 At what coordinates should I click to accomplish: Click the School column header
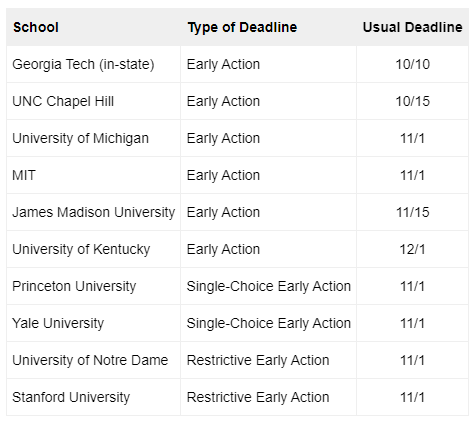pyautogui.click(x=93, y=27)
